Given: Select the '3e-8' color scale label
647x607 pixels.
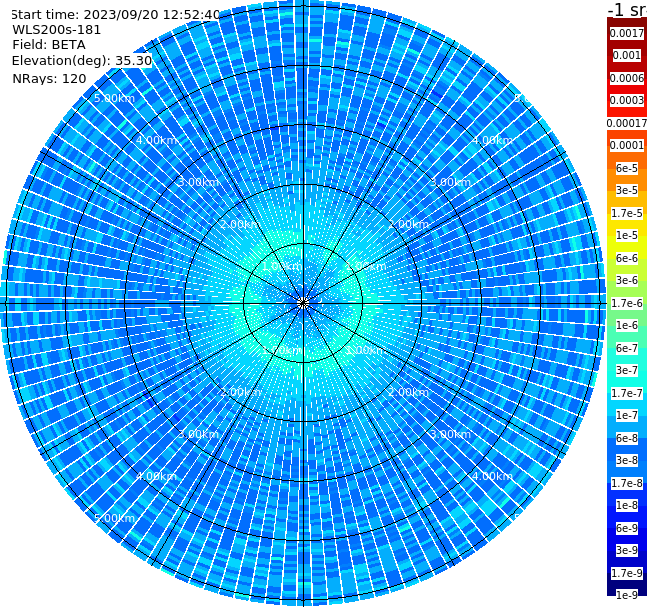Looking at the screenshot, I should coord(627,460).
